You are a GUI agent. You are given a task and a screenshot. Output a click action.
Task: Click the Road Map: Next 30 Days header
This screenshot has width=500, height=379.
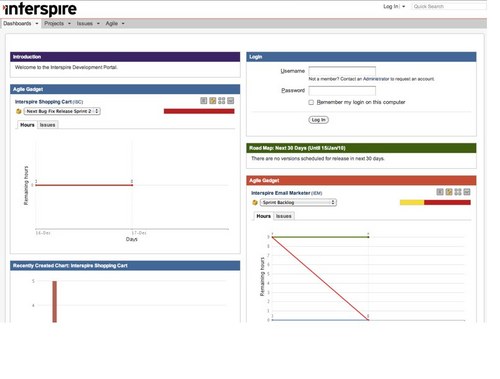point(361,148)
